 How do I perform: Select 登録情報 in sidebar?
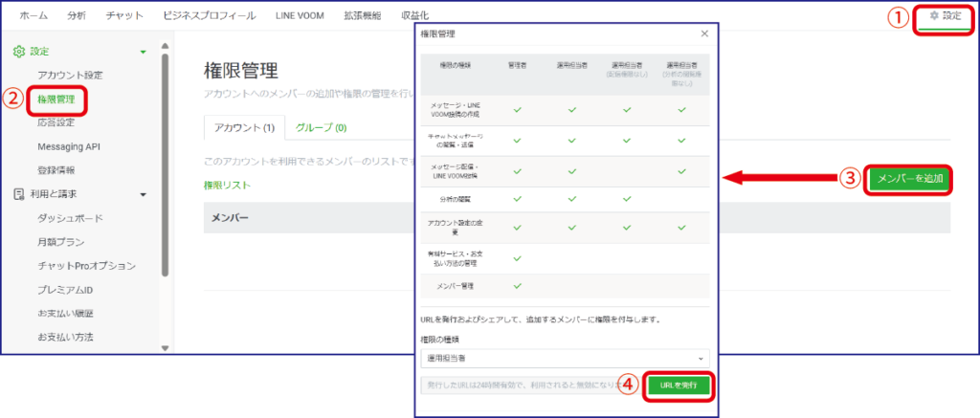point(56,170)
